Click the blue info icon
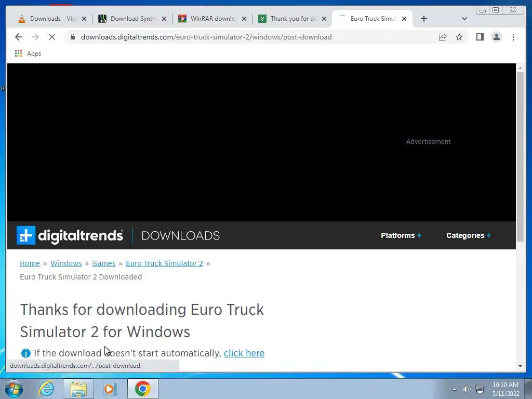 (26, 353)
